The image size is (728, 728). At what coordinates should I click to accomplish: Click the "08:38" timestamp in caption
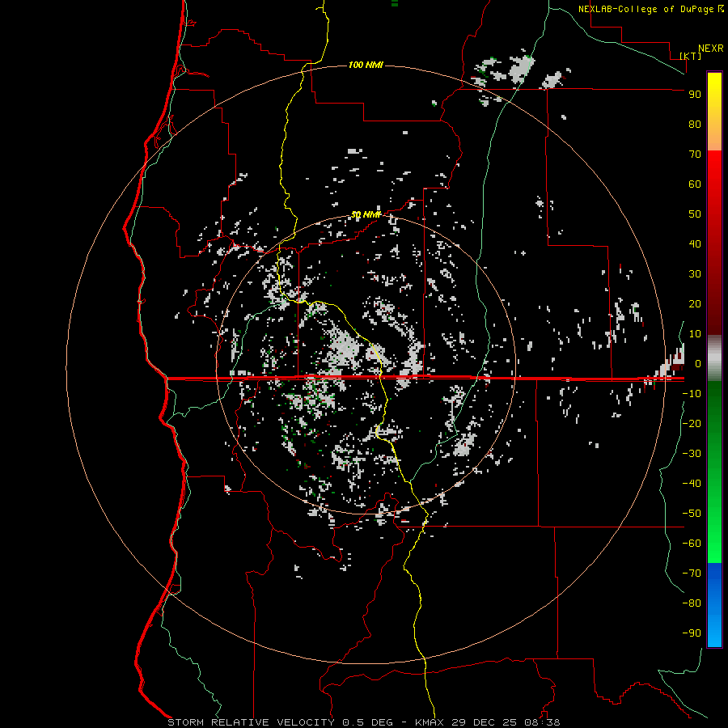tap(542, 722)
